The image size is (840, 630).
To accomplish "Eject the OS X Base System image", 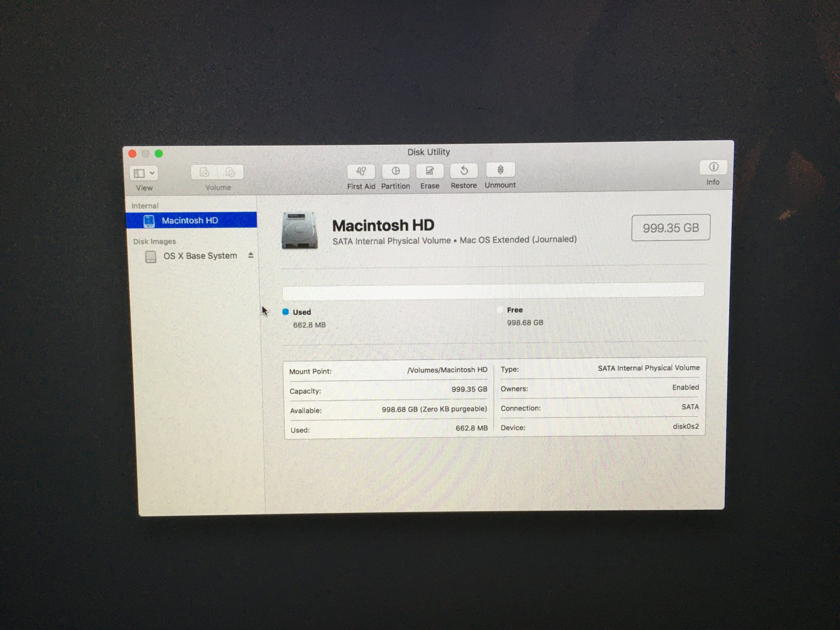I will (x=251, y=255).
